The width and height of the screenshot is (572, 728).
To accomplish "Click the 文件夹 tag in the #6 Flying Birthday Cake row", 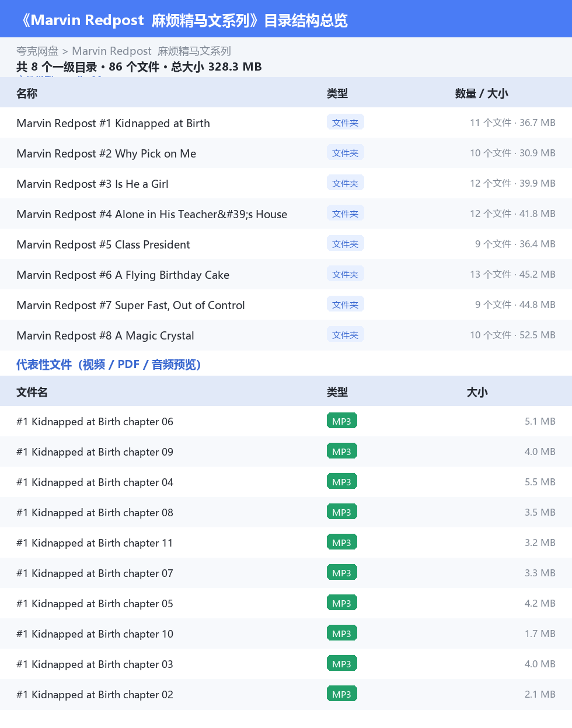I will tap(346, 274).
